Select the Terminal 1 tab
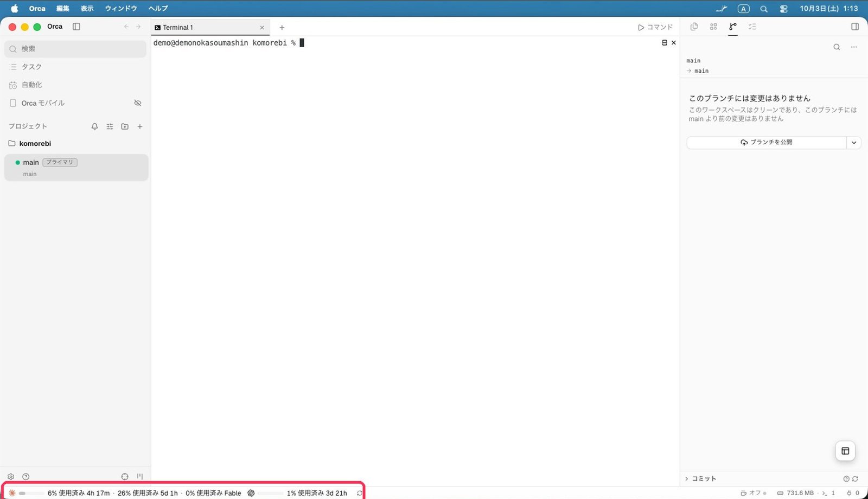 [210, 27]
